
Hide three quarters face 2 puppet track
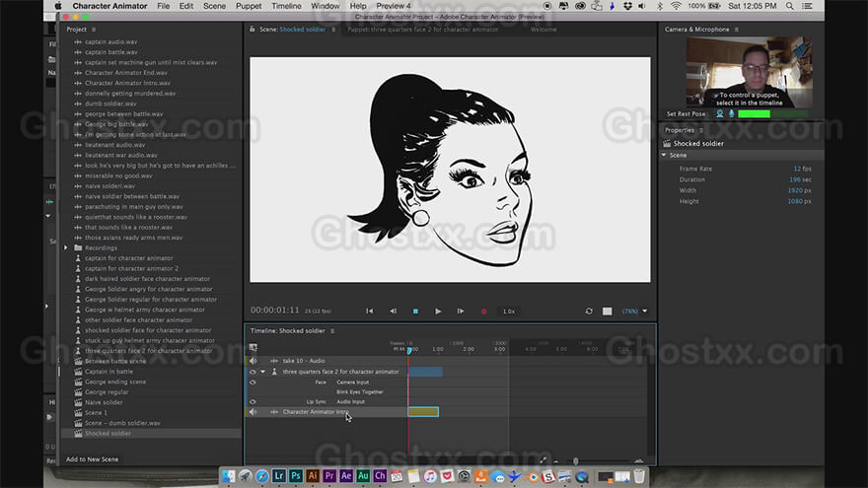(253, 372)
